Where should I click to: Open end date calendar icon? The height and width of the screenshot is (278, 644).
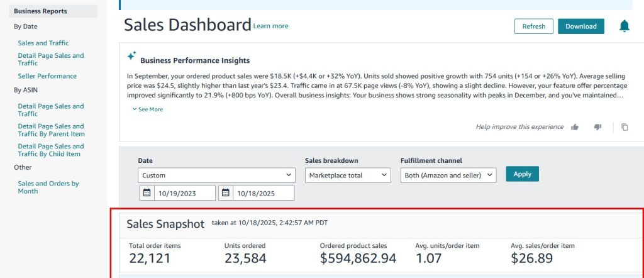coord(226,193)
